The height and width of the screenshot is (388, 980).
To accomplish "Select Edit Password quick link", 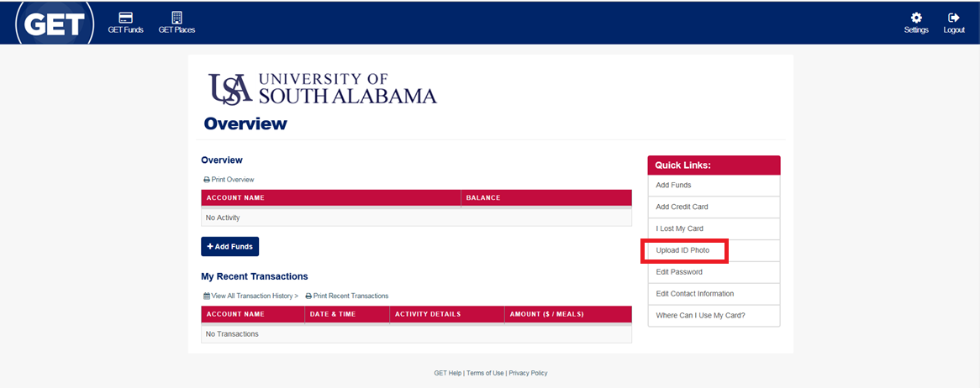I will tap(714, 272).
